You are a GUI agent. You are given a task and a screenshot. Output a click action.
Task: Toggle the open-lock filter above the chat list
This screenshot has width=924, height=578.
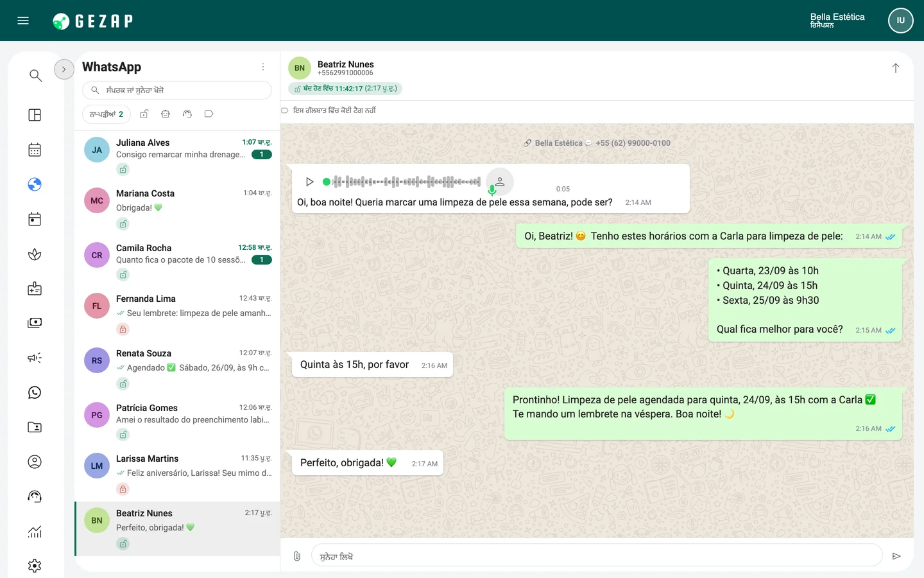point(144,114)
